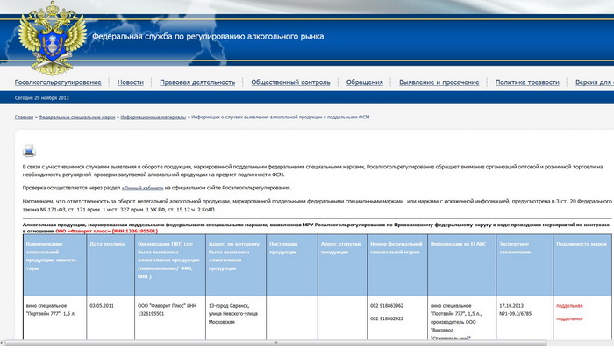
Task: Click the Rosalkogolregulirovanie eagle emblem logo
Action: click(53, 38)
